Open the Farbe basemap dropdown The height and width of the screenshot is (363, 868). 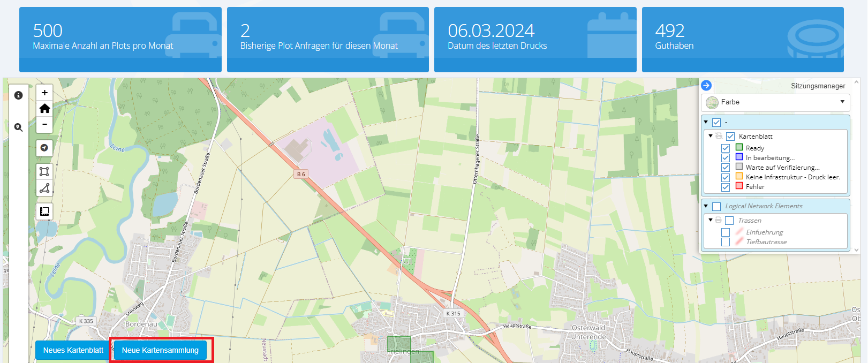(x=775, y=102)
